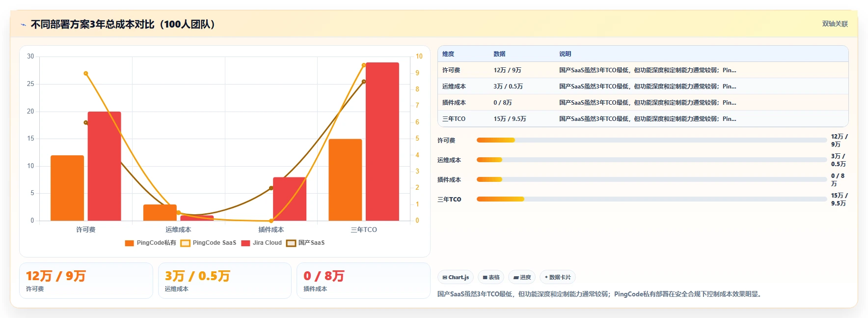
Task: Click the 运维成本 progress bar
Action: [651, 160]
